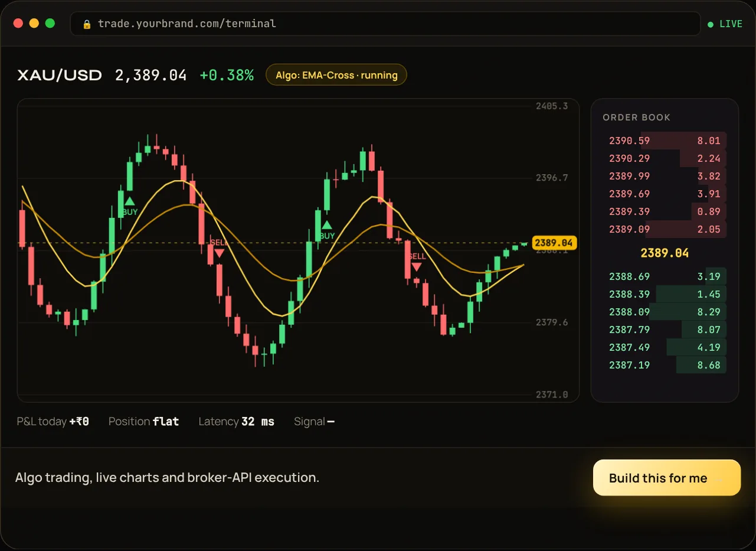The height and width of the screenshot is (551, 756).
Task: Select ask row 2389.09
Action: point(665,229)
